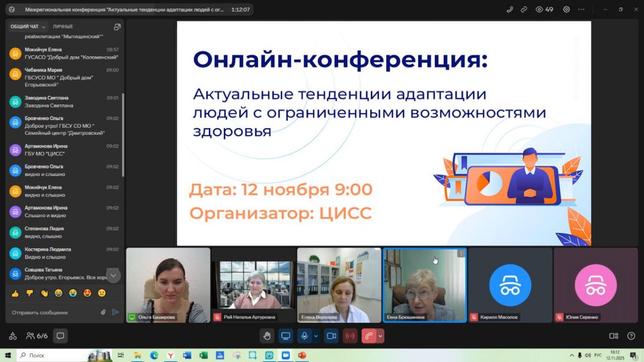Copy the conference link using the chain icon
The image size is (644, 362).
(x=524, y=10)
